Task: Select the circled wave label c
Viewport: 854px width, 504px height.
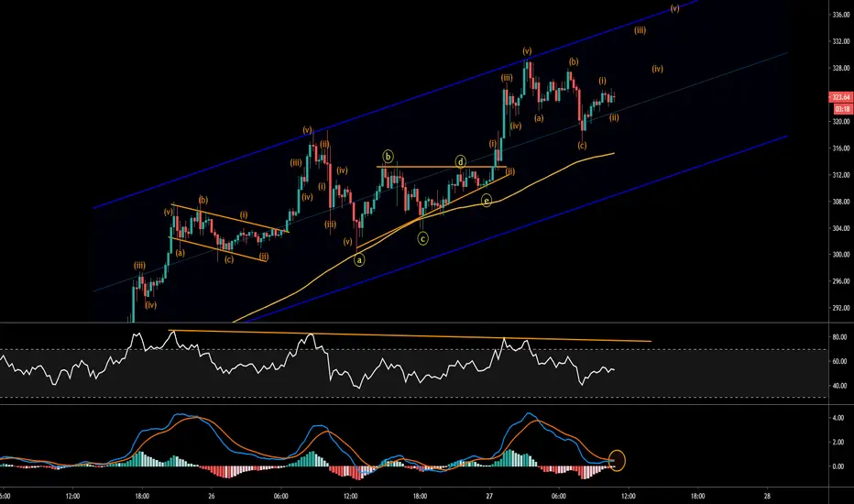Action: point(422,238)
